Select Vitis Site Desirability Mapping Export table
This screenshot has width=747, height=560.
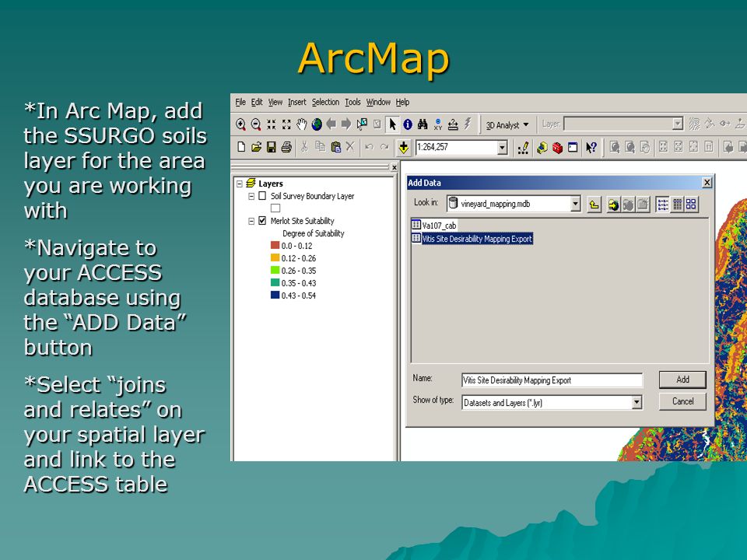[472, 239]
